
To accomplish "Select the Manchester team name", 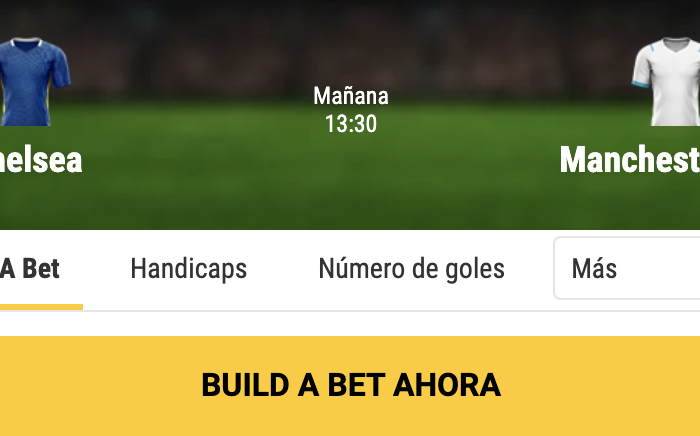I will [x=630, y=160].
